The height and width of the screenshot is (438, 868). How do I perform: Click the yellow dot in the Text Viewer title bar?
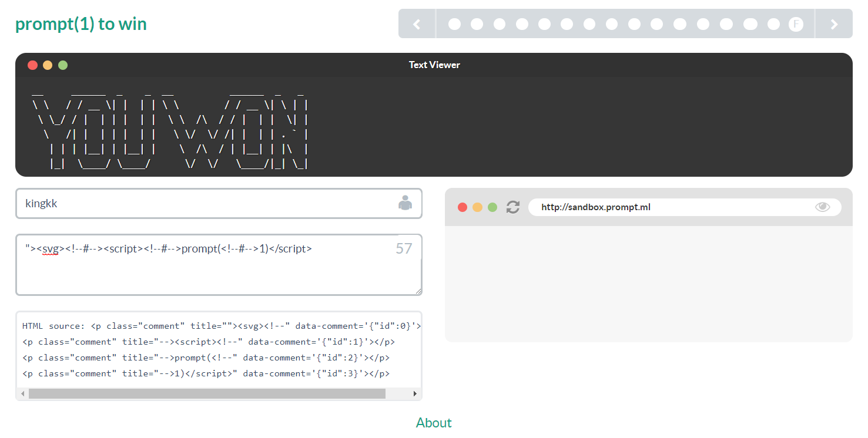point(48,65)
